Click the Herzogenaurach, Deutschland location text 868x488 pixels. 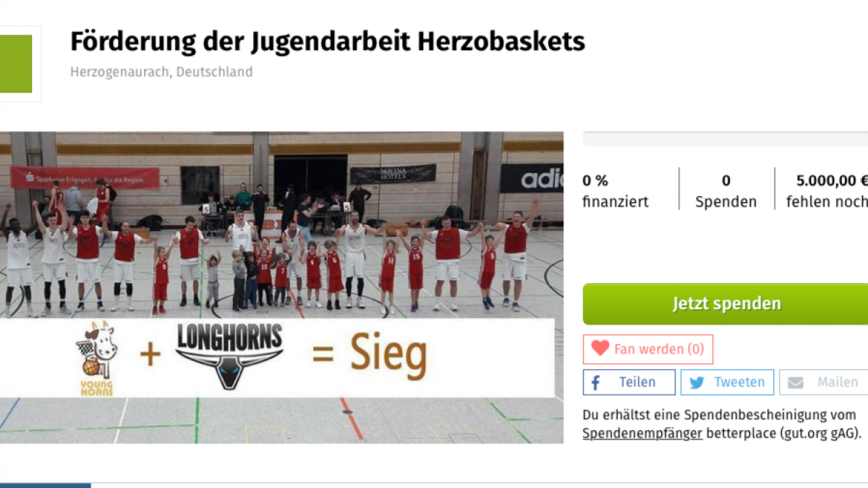click(x=161, y=72)
